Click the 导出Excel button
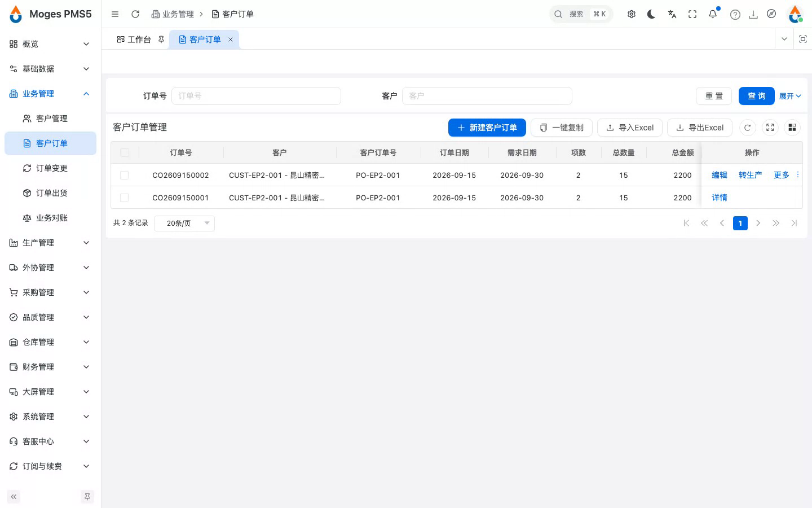Viewport: 812px width, 508px height. click(x=700, y=128)
